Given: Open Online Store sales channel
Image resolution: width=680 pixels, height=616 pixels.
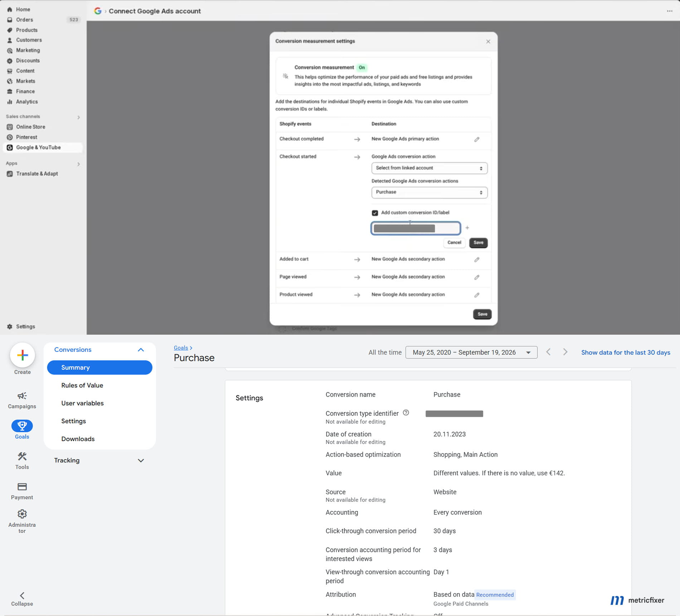Looking at the screenshot, I should [x=30, y=127].
